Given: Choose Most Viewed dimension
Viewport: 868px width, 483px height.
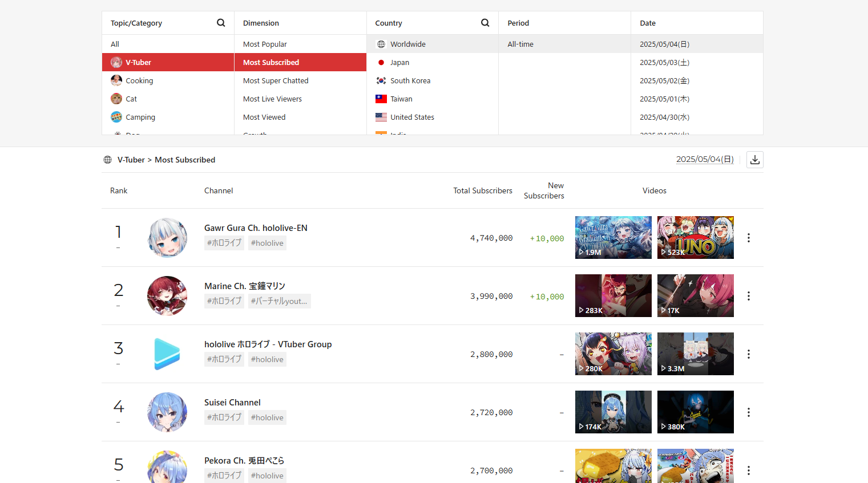Looking at the screenshot, I should point(300,117).
